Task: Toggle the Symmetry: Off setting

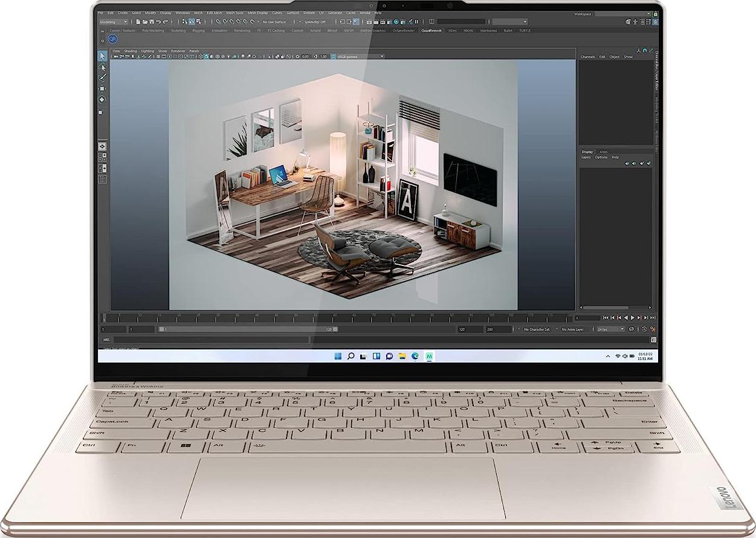Action: [314, 22]
